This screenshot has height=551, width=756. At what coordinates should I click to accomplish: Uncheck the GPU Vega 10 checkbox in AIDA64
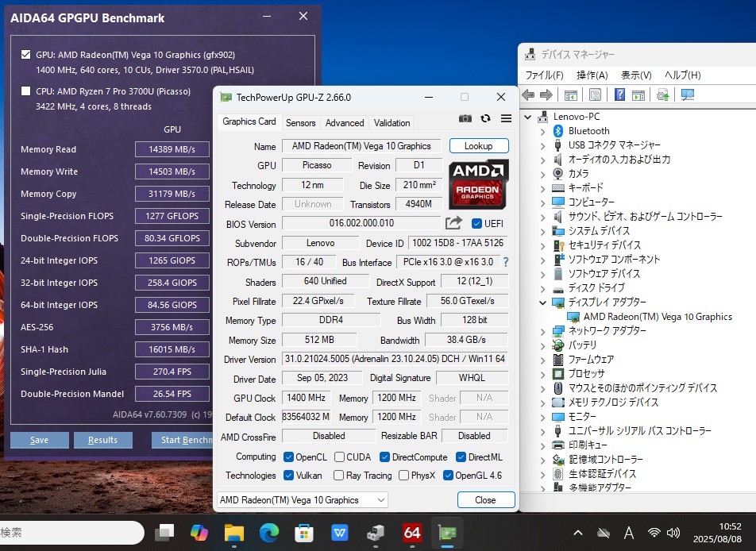(26, 55)
